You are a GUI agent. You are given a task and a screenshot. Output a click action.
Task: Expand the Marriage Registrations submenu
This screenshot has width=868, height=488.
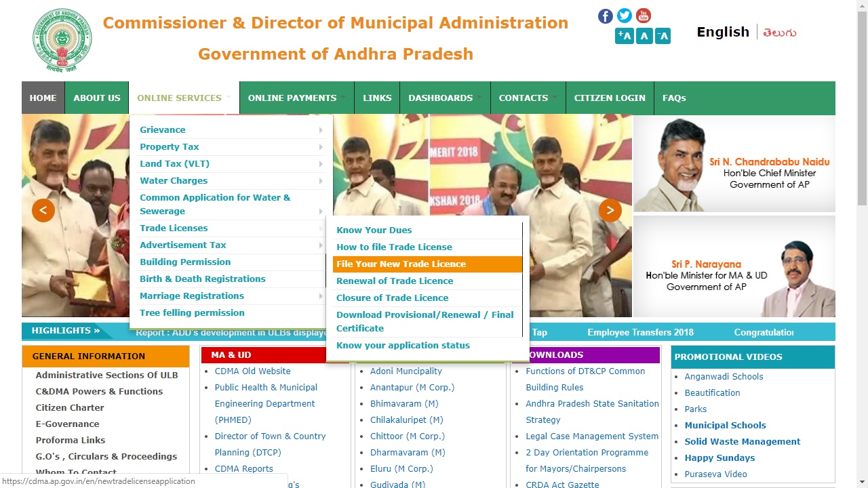(x=321, y=296)
